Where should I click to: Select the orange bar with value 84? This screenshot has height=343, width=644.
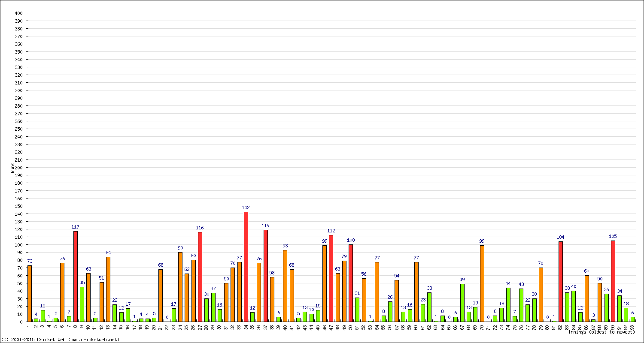[108, 289]
